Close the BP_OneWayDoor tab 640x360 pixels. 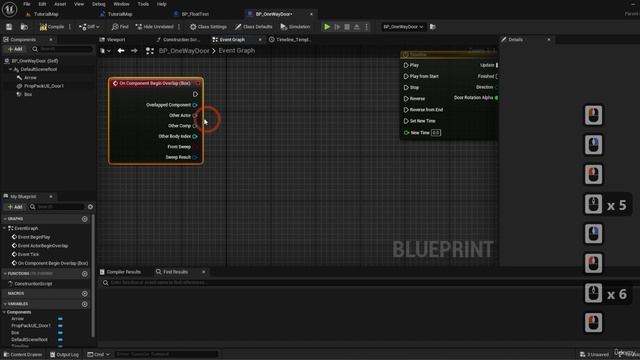click(x=311, y=14)
